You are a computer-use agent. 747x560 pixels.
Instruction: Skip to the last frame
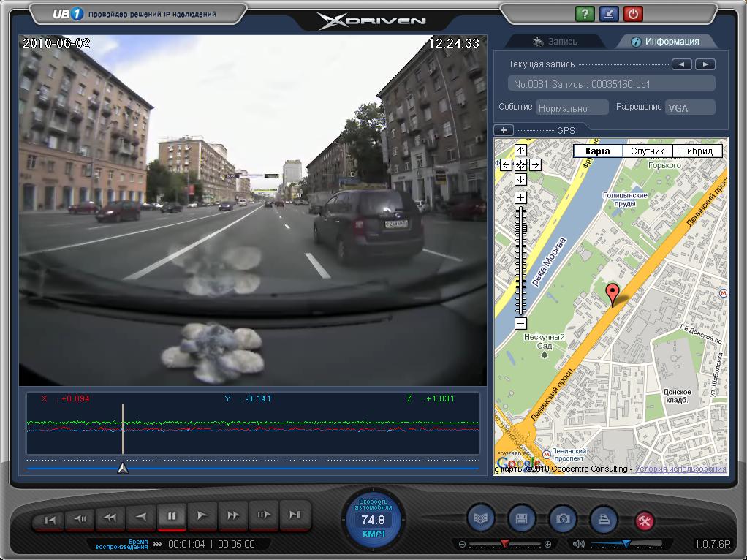point(295,516)
